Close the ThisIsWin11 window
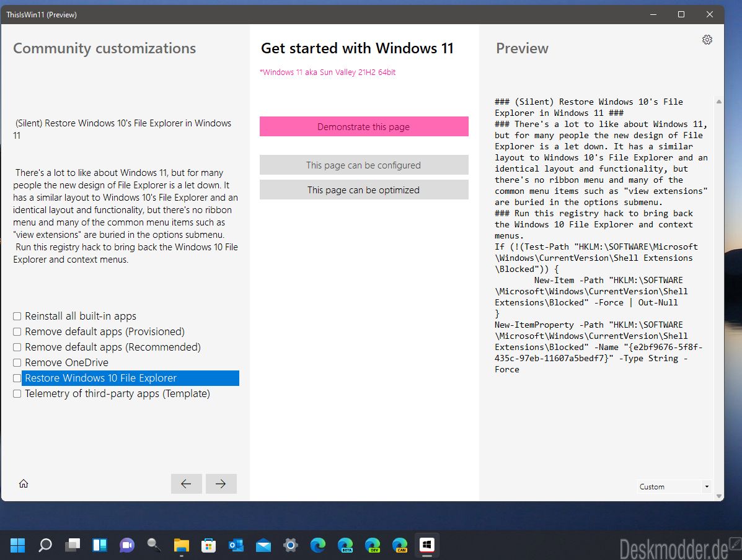Viewport: 742px width, 560px height. pyautogui.click(x=709, y=14)
